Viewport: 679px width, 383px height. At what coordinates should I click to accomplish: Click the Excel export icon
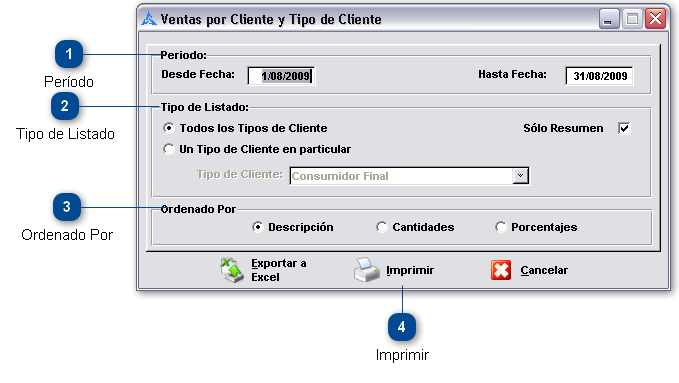pos(232,270)
